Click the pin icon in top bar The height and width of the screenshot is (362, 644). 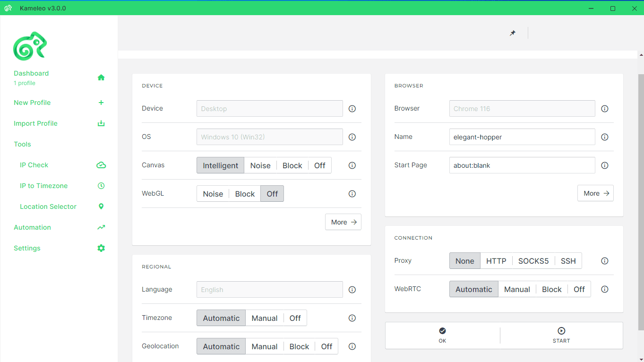(x=513, y=33)
